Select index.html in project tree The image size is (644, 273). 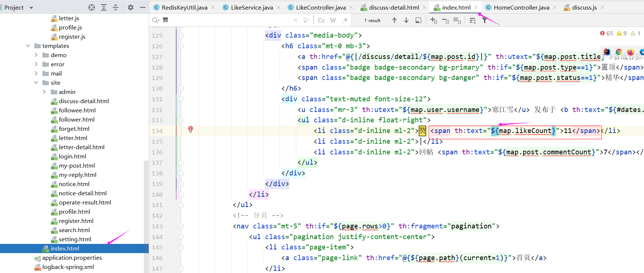(x=65, y=248)
